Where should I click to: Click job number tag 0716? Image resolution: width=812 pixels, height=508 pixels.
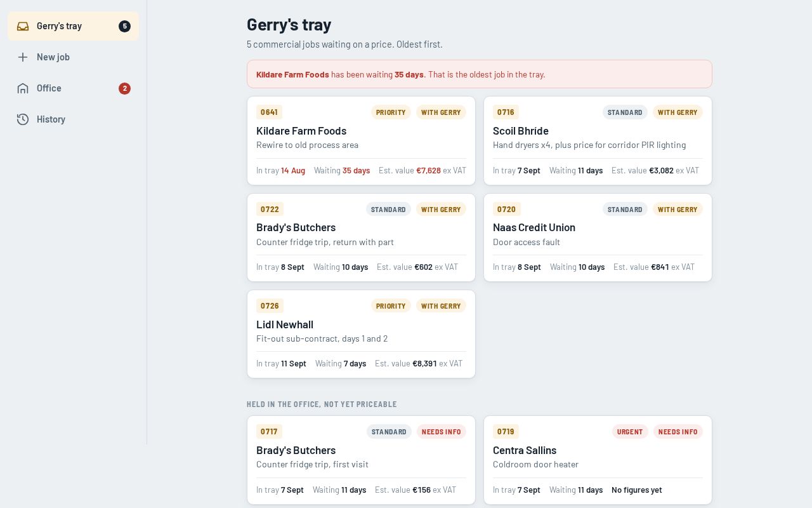pyautogui.click(x=506, y=112)
